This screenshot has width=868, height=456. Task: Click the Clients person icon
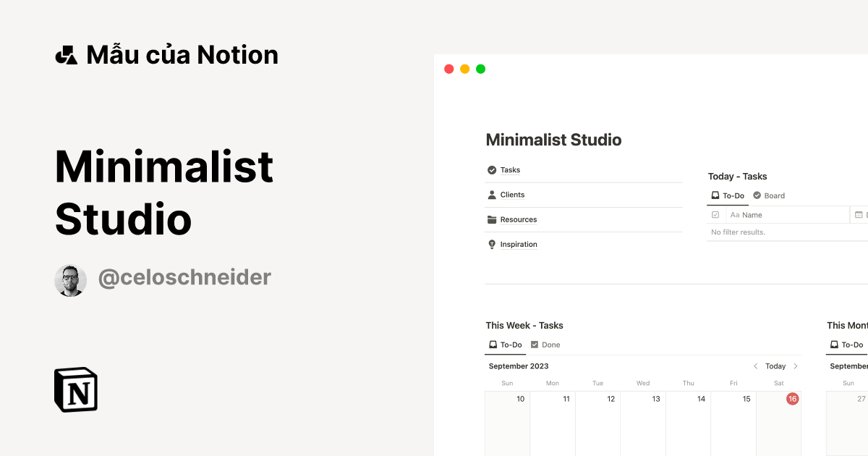(x=491, y=194)
